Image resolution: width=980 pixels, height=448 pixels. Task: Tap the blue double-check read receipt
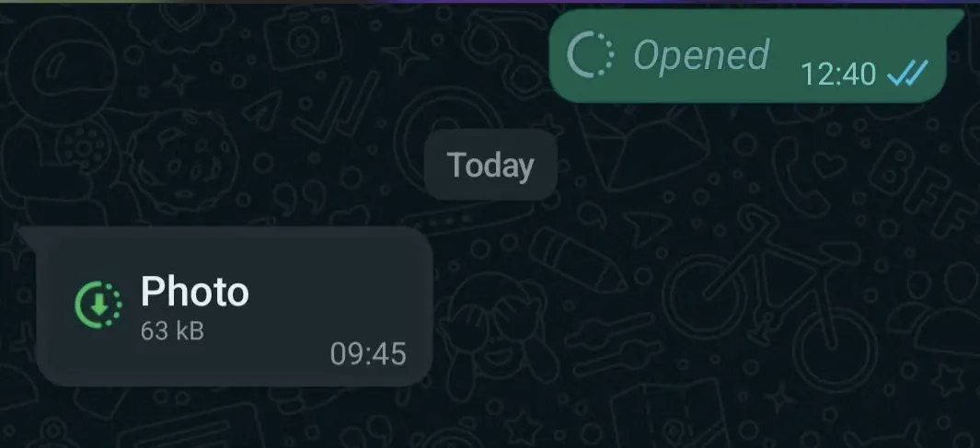907,74
